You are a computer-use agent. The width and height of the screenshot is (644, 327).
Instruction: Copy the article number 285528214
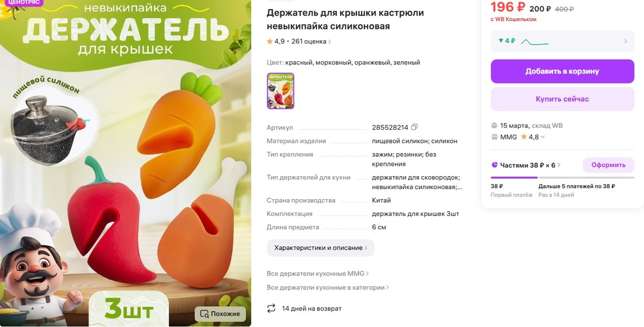[414, 127]
